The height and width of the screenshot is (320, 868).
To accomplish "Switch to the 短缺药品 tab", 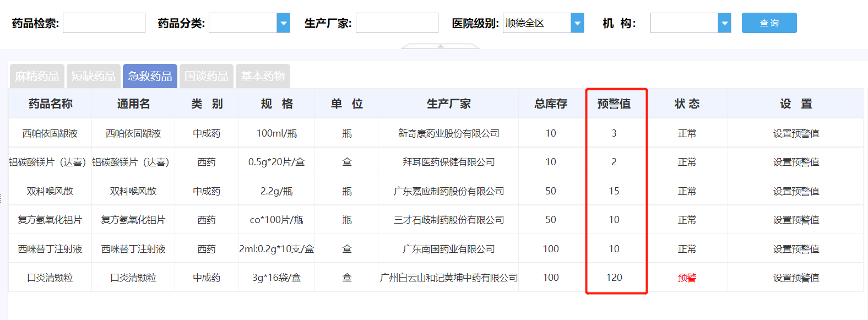I will coord(94,76).
